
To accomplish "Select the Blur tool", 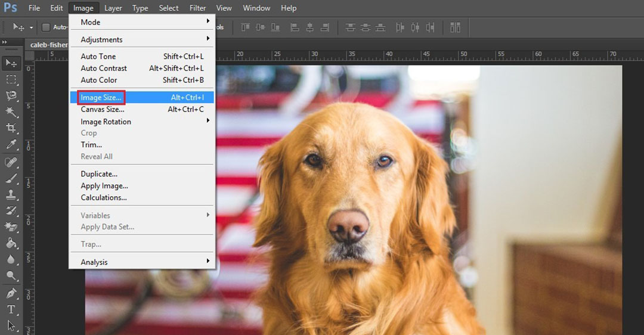I will pos(11,259).
